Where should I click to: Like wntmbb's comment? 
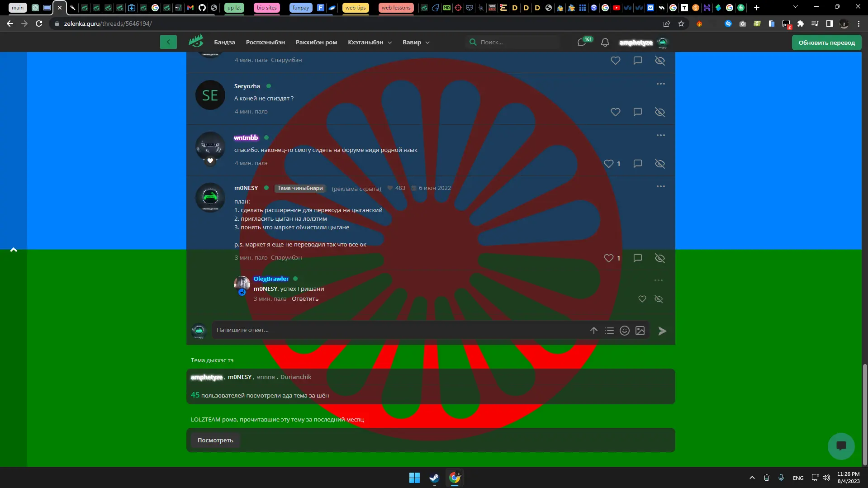click(609, 163)
